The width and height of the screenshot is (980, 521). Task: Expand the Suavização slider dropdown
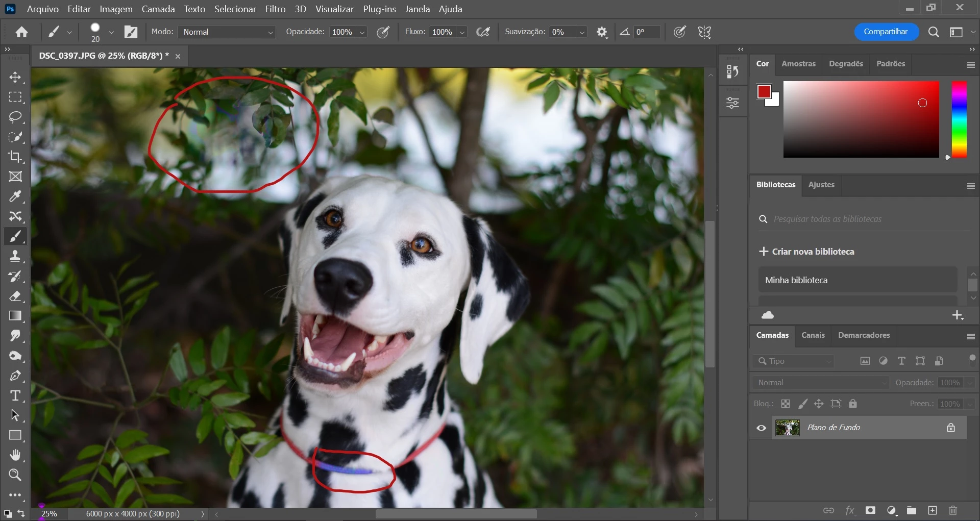pyautogui.click(x=581, y=32)
